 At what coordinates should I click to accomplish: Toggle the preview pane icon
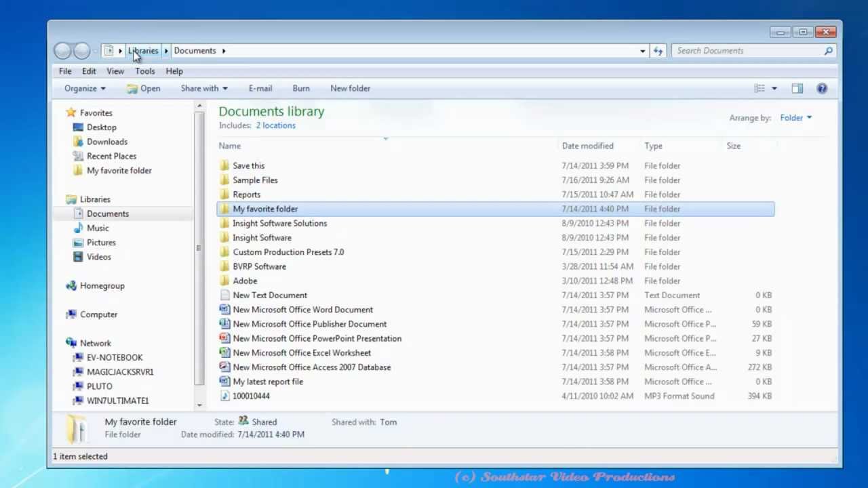[797, 88]
